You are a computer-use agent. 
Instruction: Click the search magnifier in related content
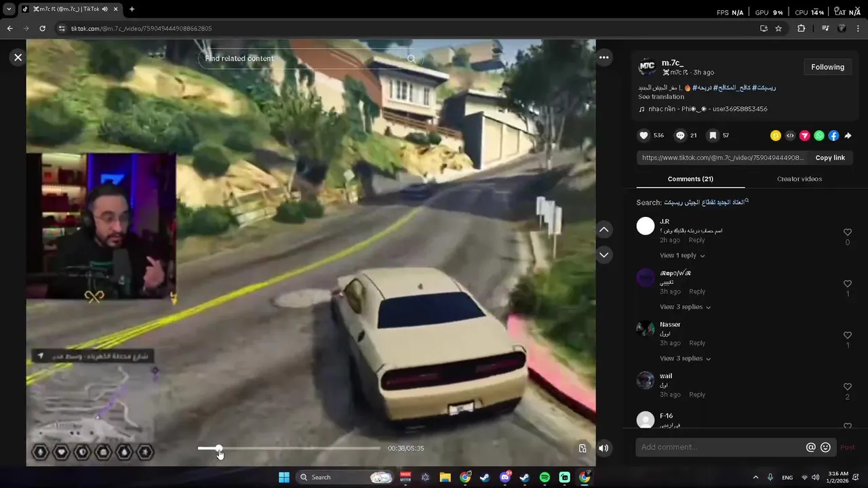click(x=411, y=58)
